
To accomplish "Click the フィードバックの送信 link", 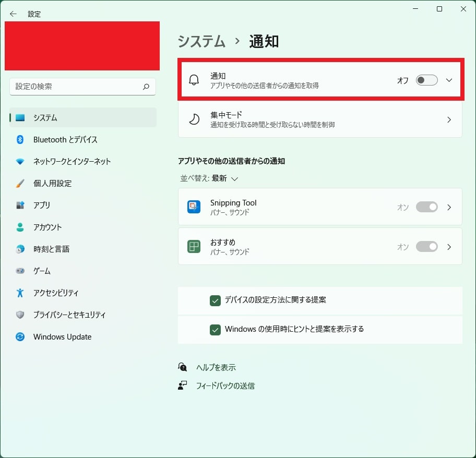I will tap(225, 385).
